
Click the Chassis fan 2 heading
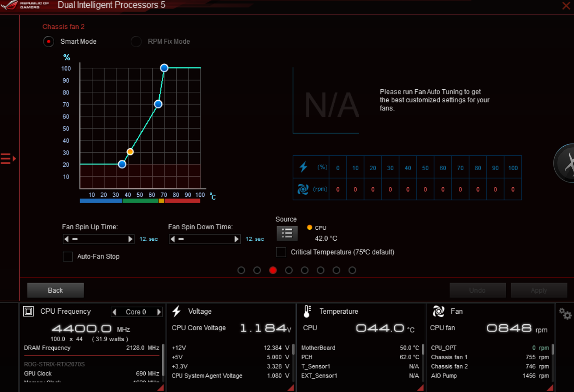pyautogui.click(x=63, y=27)
